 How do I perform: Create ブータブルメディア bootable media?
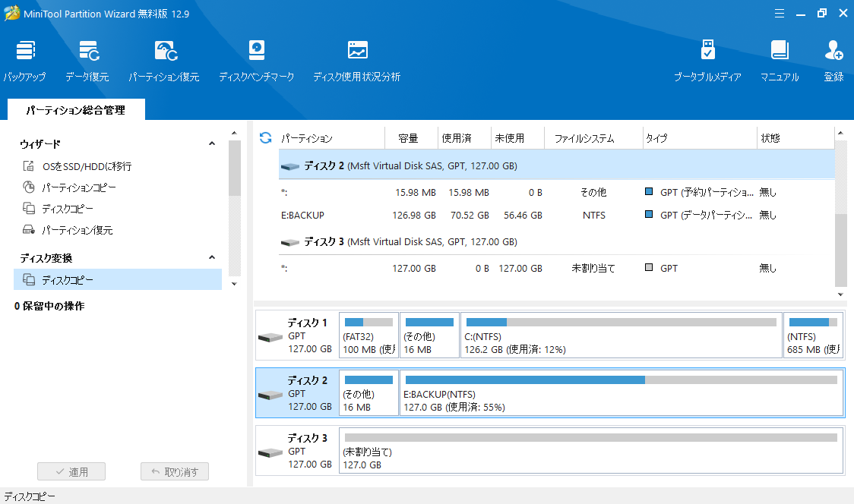pos(707,61)
